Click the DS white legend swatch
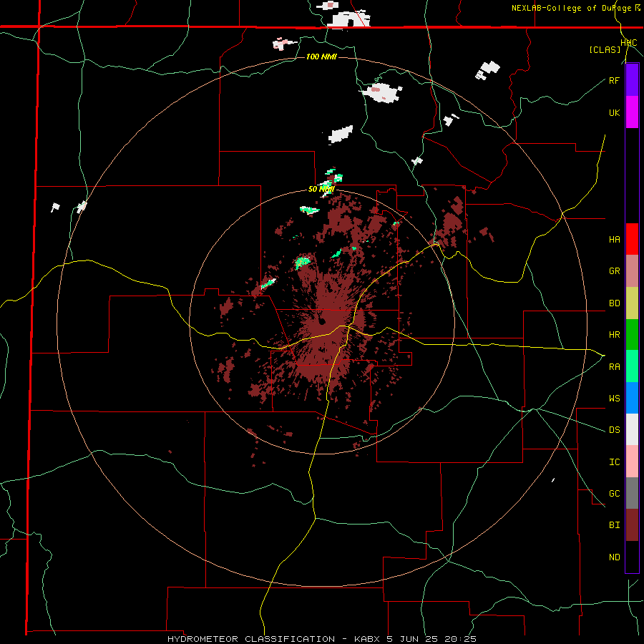644x644 pixels. coord(632,429)
